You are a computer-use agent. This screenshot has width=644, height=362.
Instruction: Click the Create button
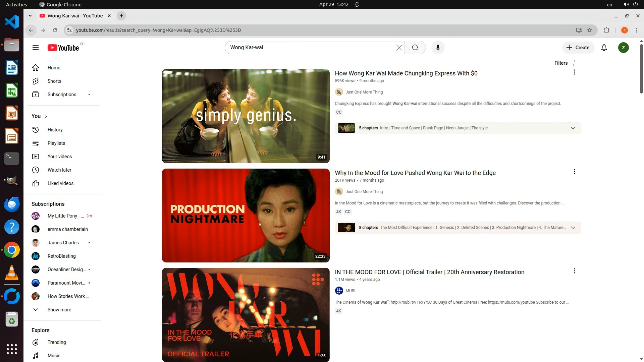tap(578, 48)
